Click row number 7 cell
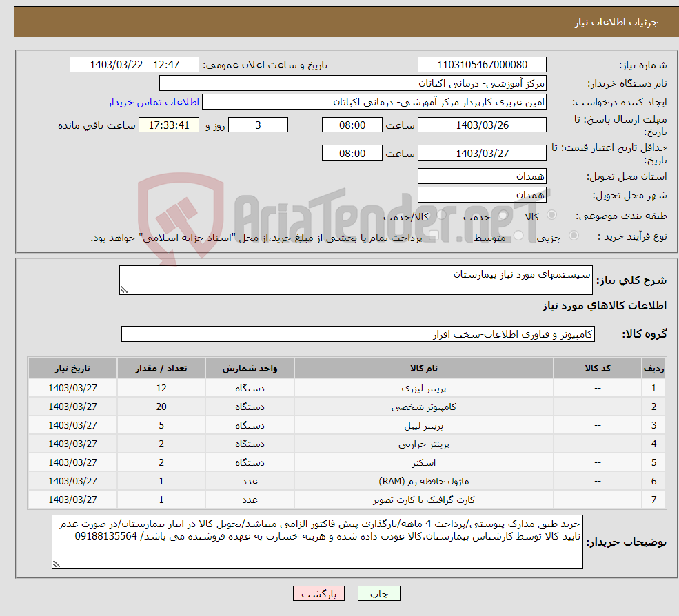This screenshot has width=679, height=616. tap(654, 500)
